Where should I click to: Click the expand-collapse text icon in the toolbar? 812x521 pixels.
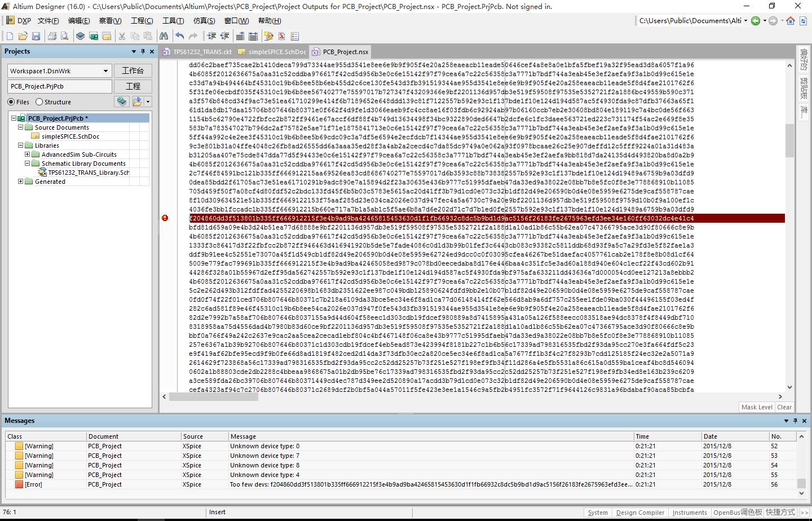click(253, 36)
